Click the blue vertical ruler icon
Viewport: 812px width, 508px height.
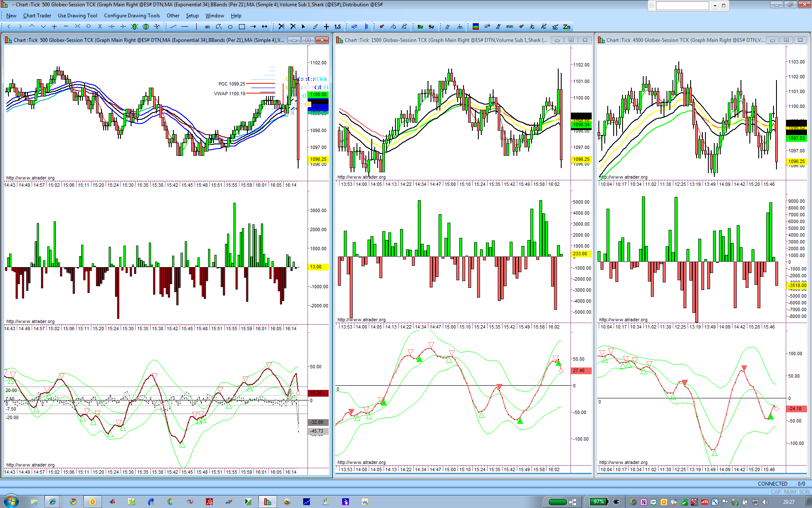point(366,27)
